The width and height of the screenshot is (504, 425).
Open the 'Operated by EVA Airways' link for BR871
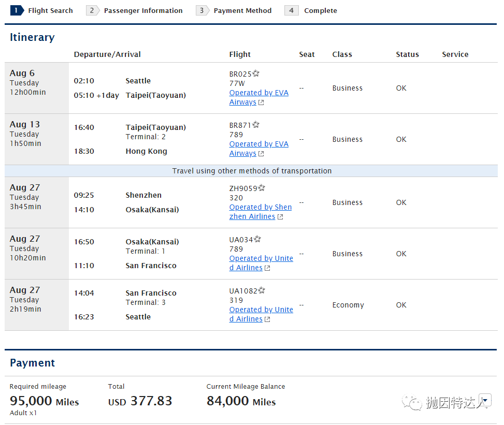(259, 149)
